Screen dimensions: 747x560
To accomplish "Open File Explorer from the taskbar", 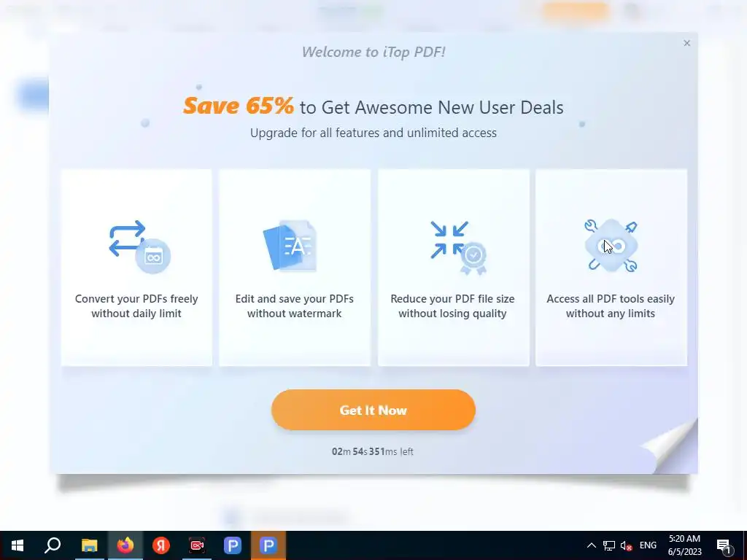I will pyautogui.click(x=89, y=545).
